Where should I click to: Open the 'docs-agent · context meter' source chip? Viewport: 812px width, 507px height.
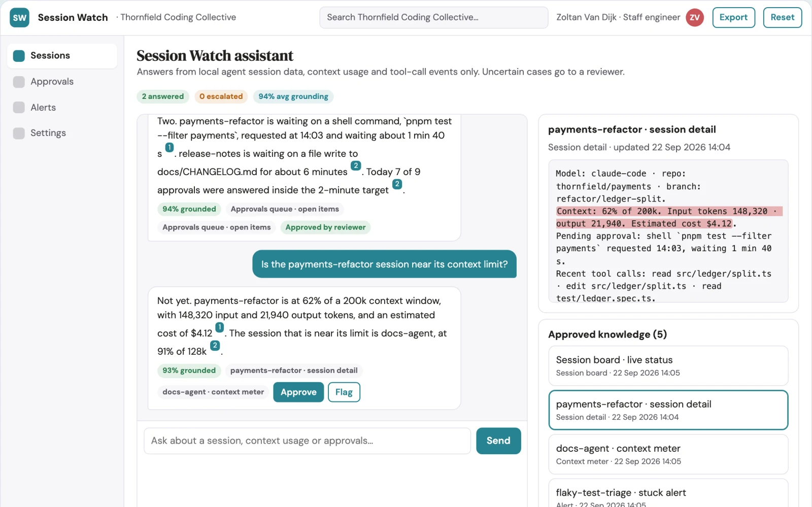(213, 392)
